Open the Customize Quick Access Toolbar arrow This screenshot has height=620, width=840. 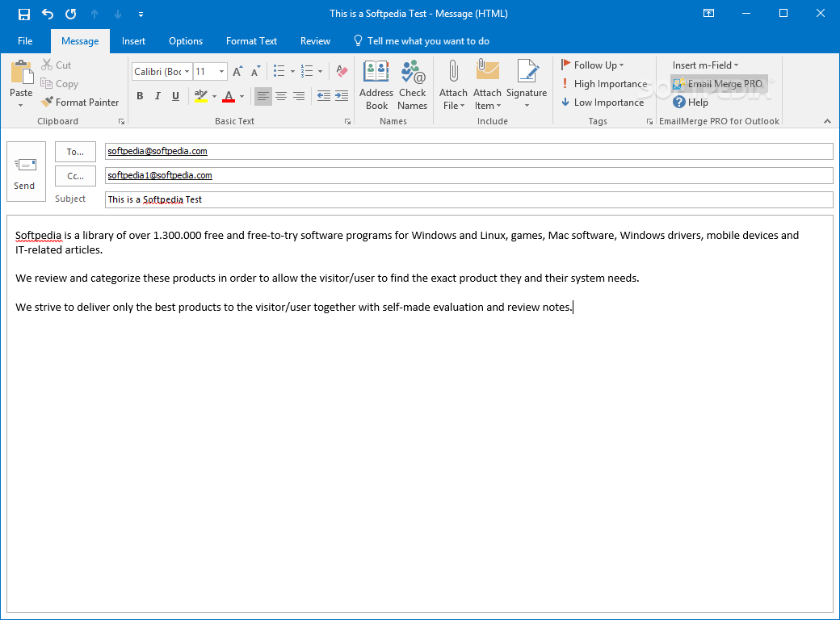point(141,15)
